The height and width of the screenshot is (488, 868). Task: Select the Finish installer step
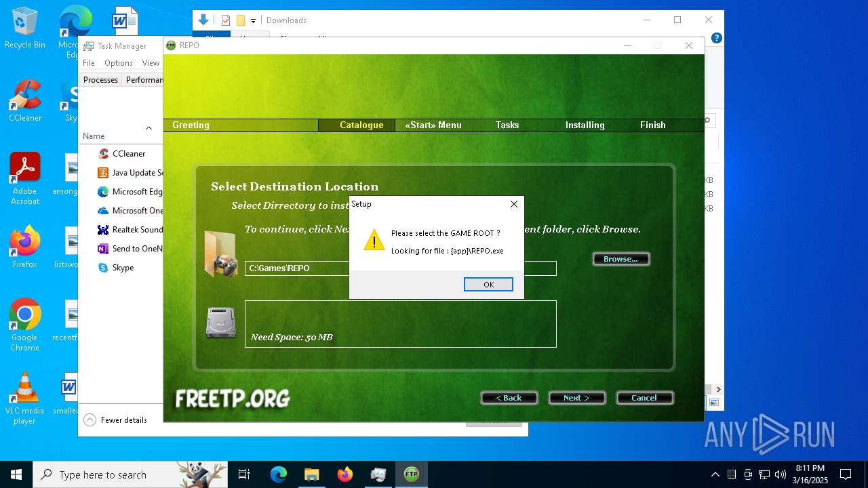(653, 125)
